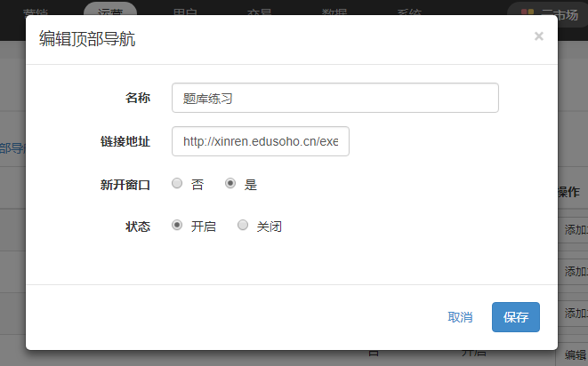Viewport: 588px width, 366px height.
Task: Click 添加 in the second table row
Action: pyautogui.click(x=573, y=271)
